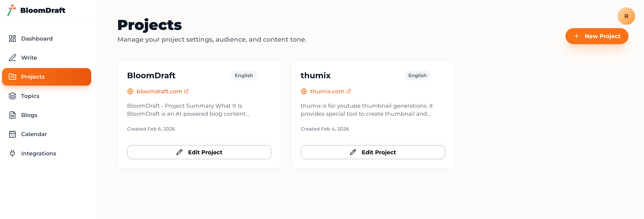Open the Projects sidebar menu item

coord(47,77)
